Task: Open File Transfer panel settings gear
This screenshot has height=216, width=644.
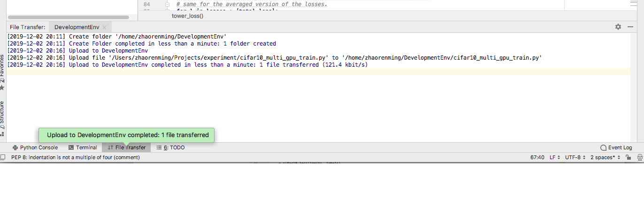Action: click(618, 27)
